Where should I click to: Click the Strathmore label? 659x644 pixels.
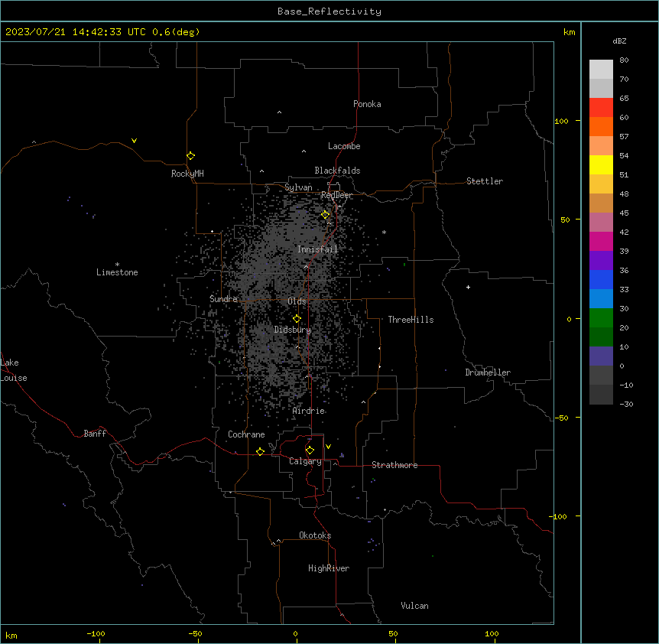394,465
